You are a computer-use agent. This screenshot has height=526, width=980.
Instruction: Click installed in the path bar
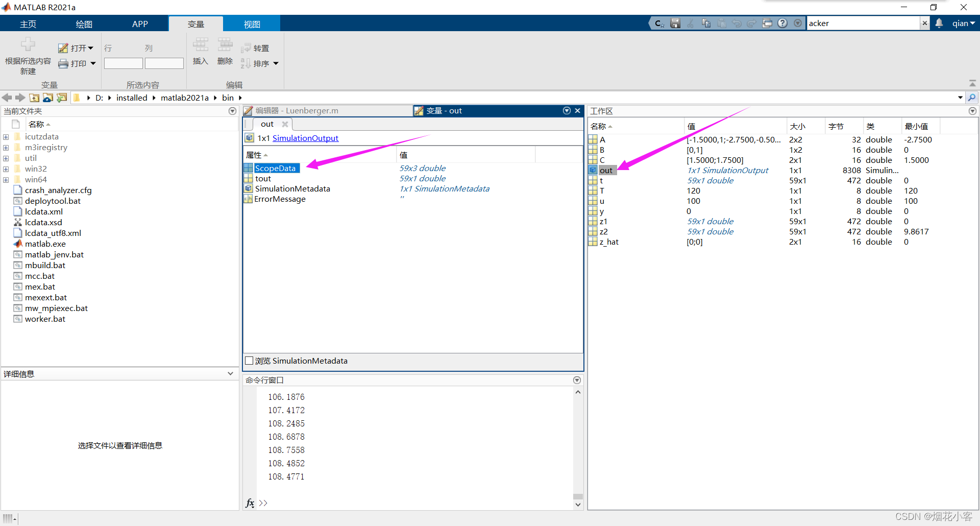pos(132,98)
